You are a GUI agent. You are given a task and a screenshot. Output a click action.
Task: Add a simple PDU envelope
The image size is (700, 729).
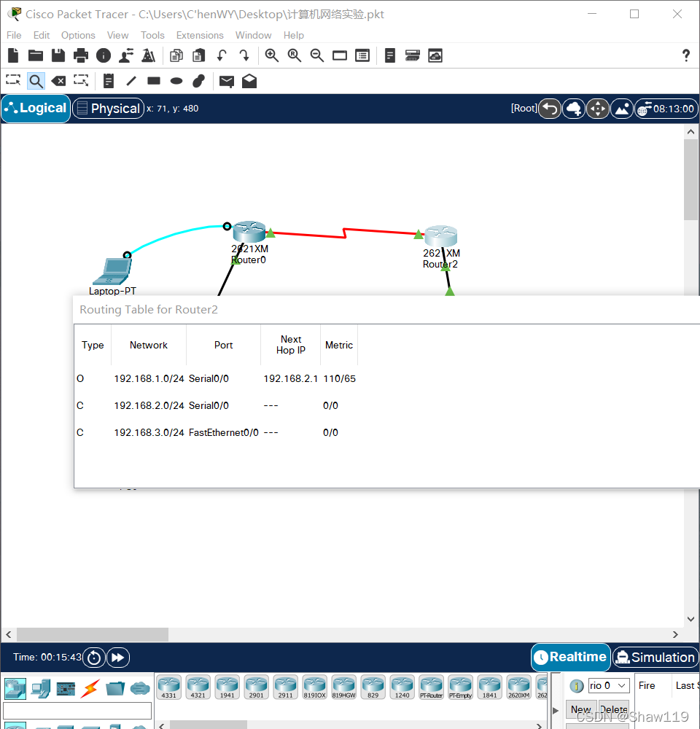[227, 81]
